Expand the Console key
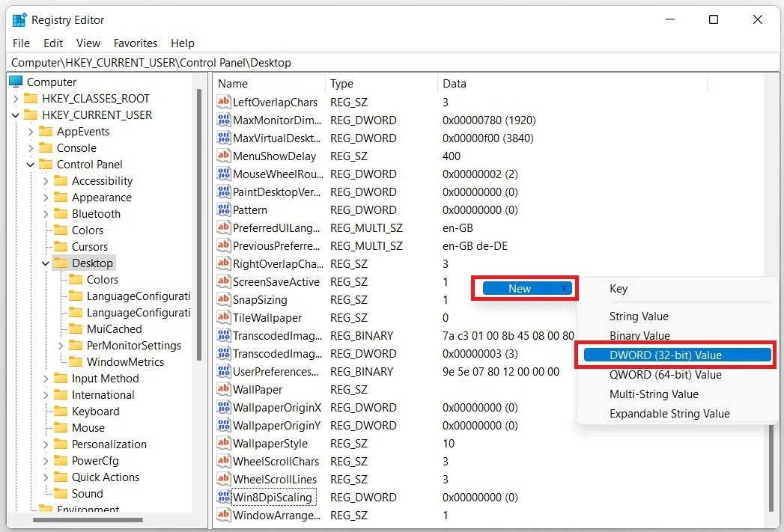Image resolution: width=784 pixels, height=532 pixels. [31, 148]
